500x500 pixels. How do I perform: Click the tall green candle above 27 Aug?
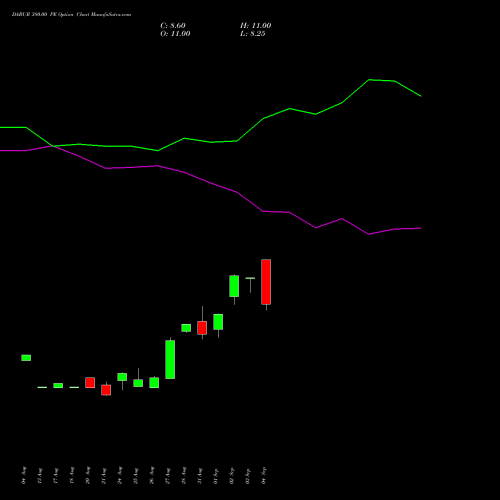coord(170,359)
